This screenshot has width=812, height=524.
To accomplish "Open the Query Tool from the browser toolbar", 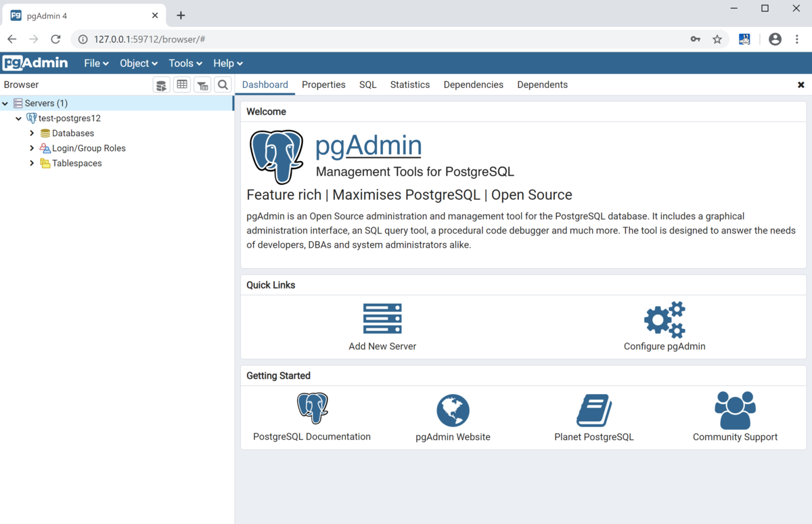I will [161, 85].
